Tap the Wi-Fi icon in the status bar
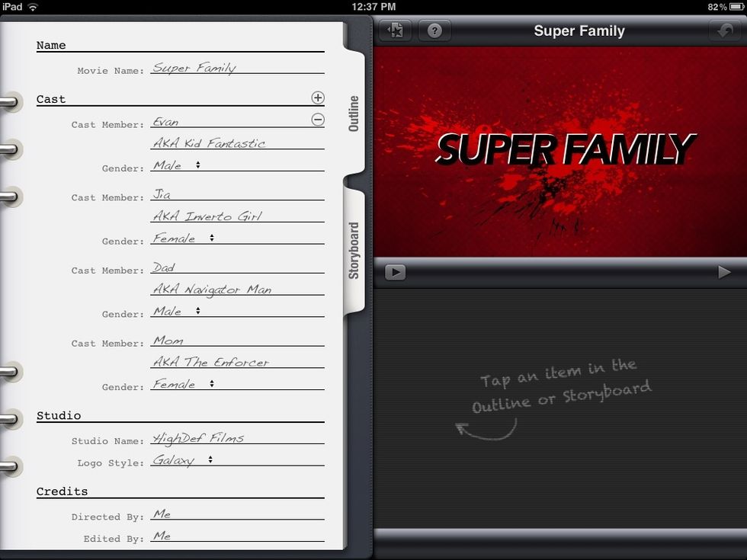 [30, 6]
